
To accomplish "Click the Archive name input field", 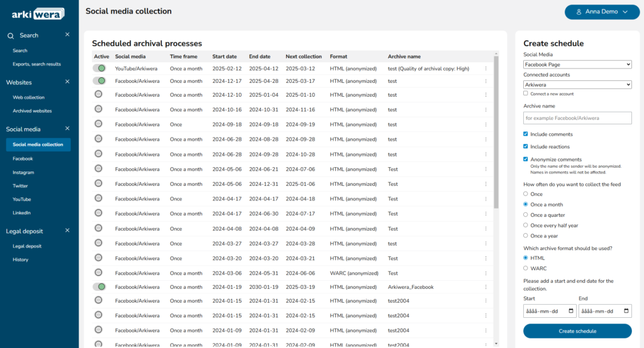I will click(577, 118).
